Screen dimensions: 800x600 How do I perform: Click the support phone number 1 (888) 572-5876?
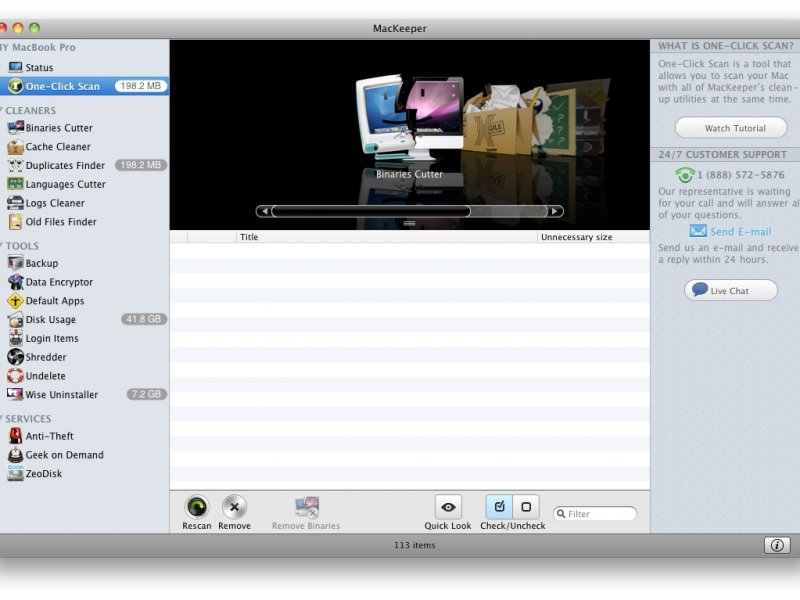740,175
